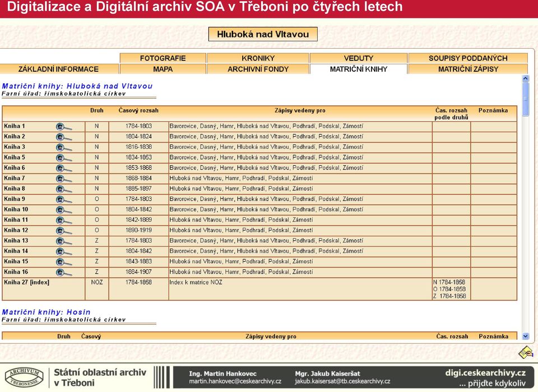Click the Archivum Trebonense logo
This screenshot has height=392, width=538.
(24, 377)
